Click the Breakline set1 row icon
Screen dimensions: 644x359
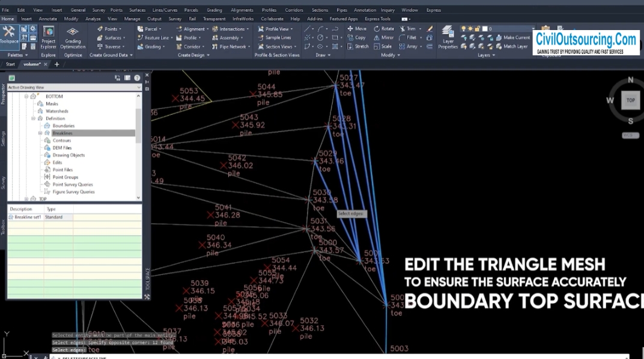point(11,217)
